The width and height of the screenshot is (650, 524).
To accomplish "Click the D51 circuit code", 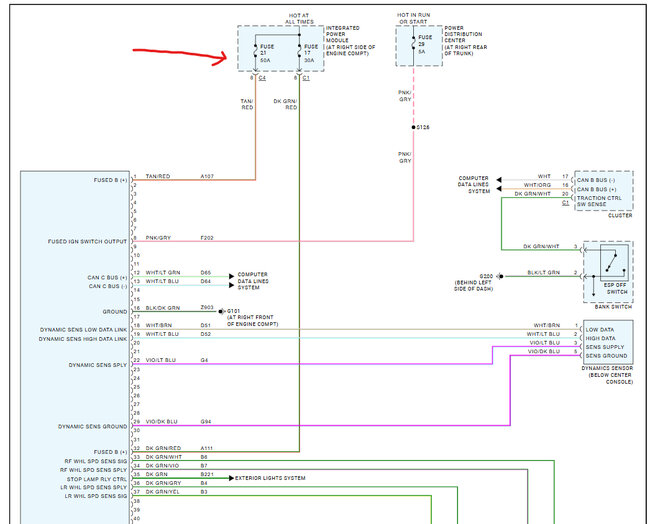I will pyautogui.click(x=206, y=325).
